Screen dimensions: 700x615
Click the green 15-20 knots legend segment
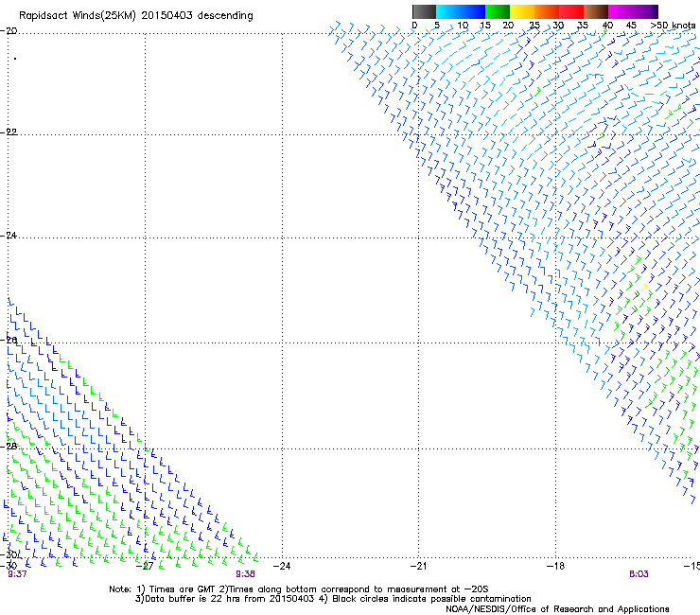point(498,11)
